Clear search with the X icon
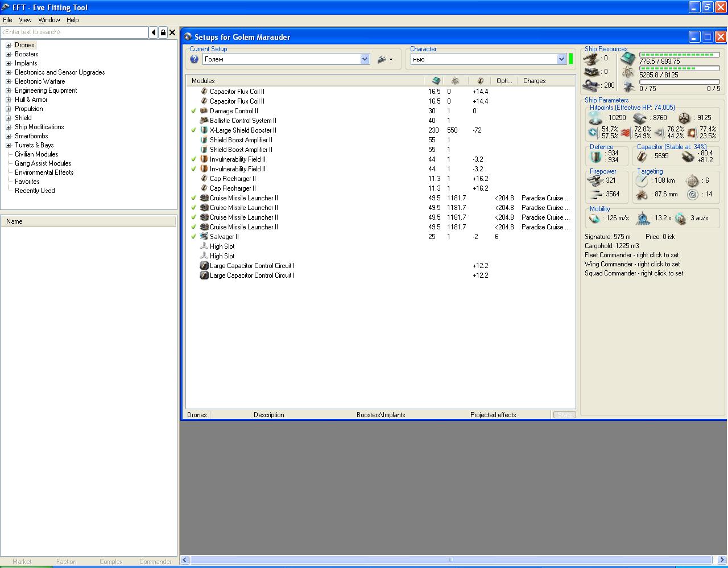The width and height of the screenshot is (728, 568). point(173,32)
